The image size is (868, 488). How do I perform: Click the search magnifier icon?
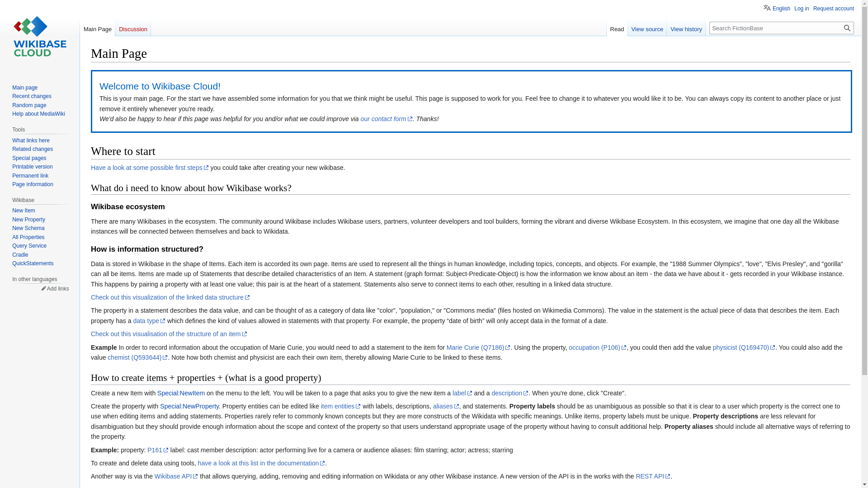[847, 28]
